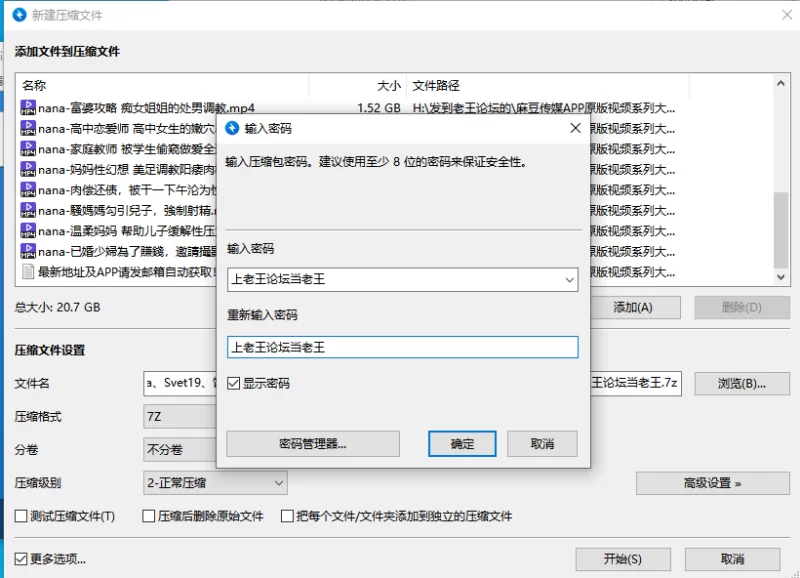
Task: Close the 新建压缩文件 window
Action: tap(787, 15)
